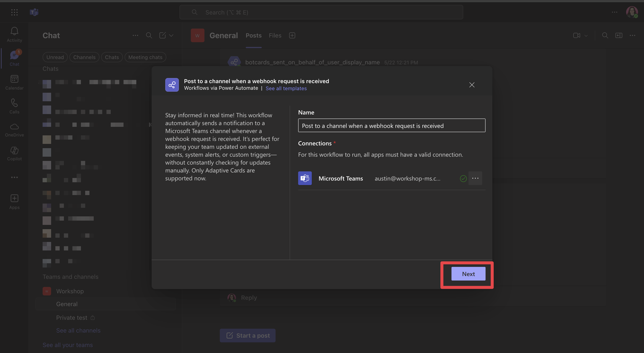Viewport: 644px width, 353px height.
Task: Filter chats by Unread
Action: tap(55, 57)
